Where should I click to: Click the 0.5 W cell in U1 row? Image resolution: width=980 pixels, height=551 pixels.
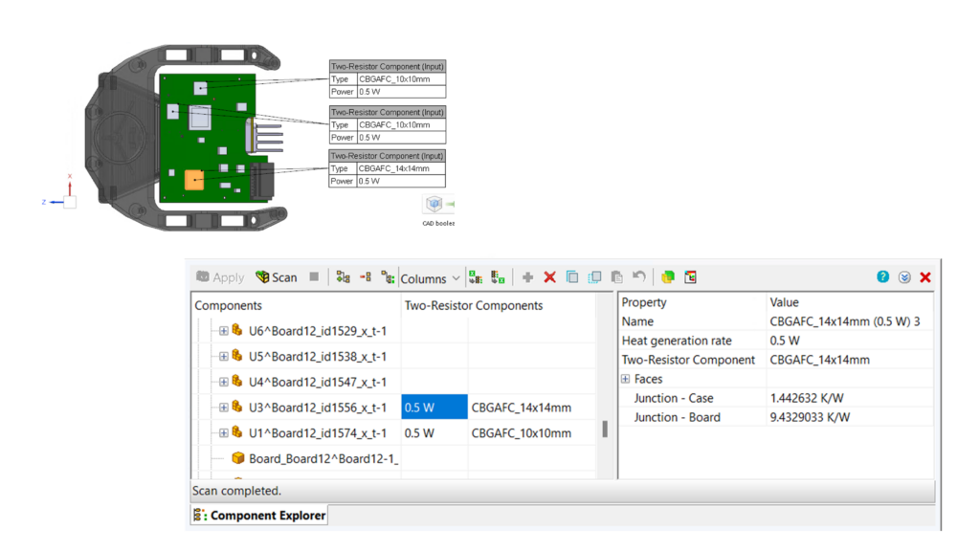[434, 433]
